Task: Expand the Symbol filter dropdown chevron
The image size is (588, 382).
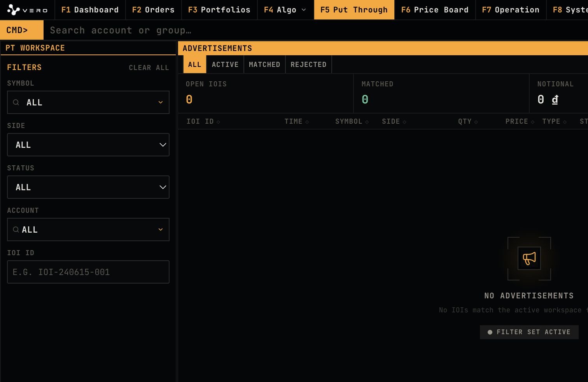Action: [161, 102]
